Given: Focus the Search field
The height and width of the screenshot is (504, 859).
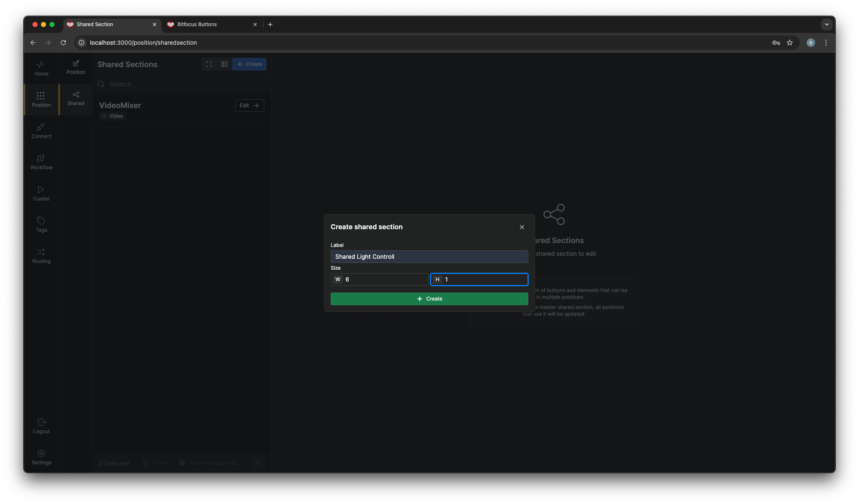Looking at the screenshot, I should [x=182, y=84].
